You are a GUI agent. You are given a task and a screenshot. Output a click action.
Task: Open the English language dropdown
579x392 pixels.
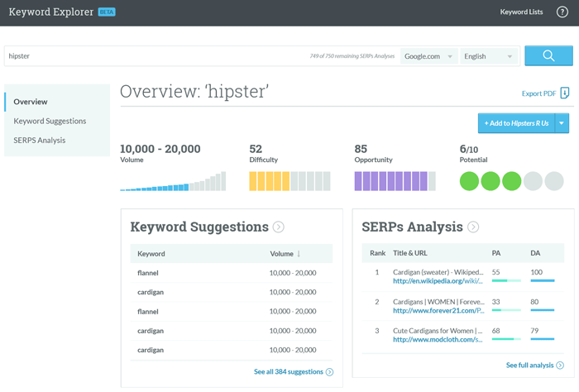click(x=488, y=56)
